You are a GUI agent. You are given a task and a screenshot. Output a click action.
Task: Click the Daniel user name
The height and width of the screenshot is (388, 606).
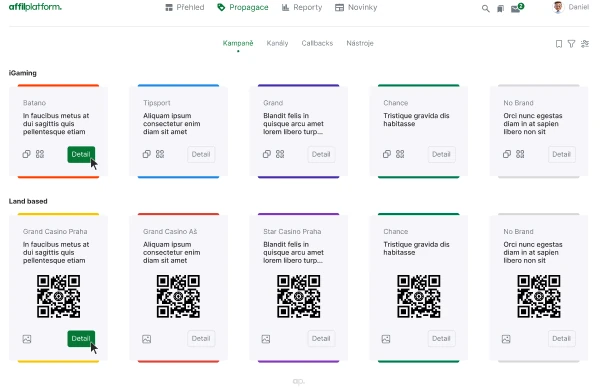pos(579,7)
